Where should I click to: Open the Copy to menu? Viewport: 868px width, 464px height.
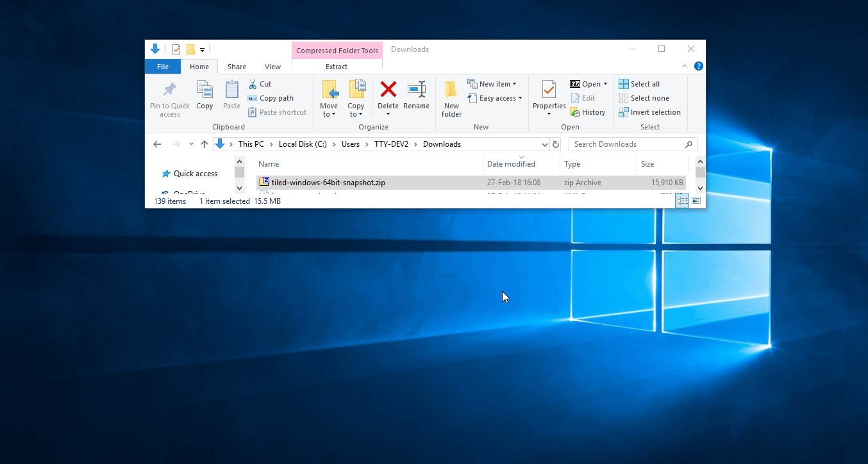click(356, 99)
